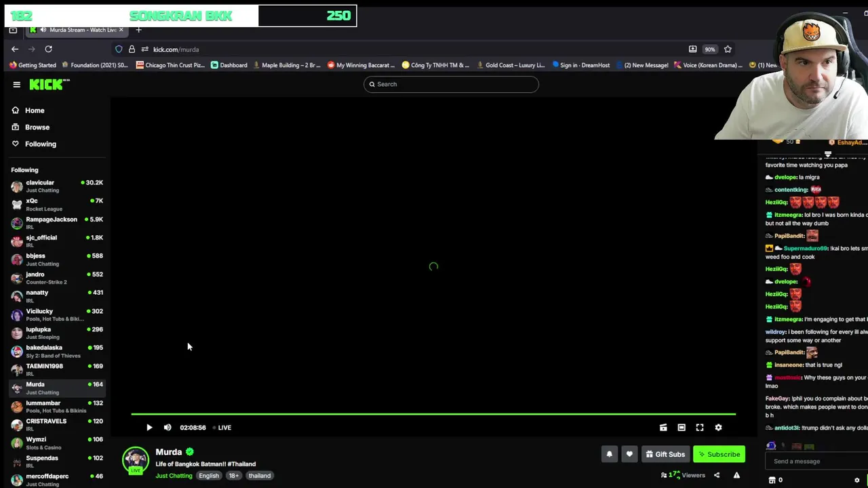Viewport: 868px width, 488px height.
Task: Select Murda channel in sidebar
Action: coord(58,388)
